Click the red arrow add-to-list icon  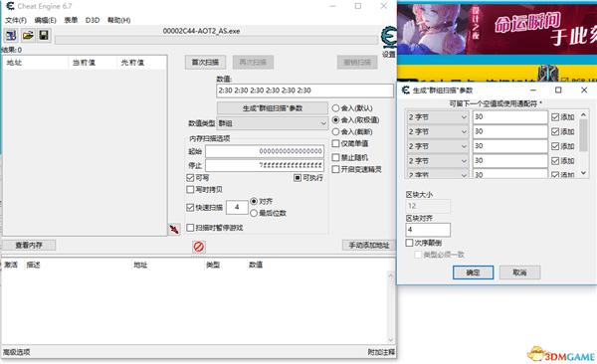pyautogui.click(x=174, y=229)
